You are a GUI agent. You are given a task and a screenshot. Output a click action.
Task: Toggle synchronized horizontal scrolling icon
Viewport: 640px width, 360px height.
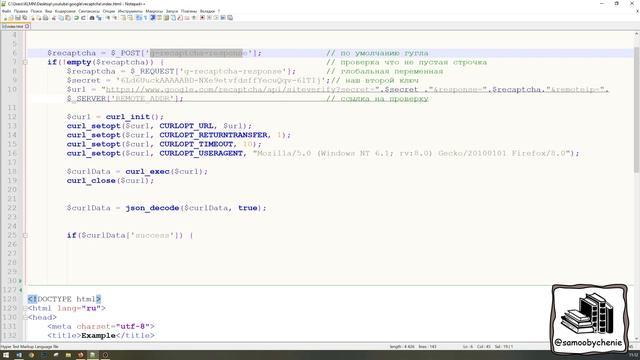coord(130,18)
